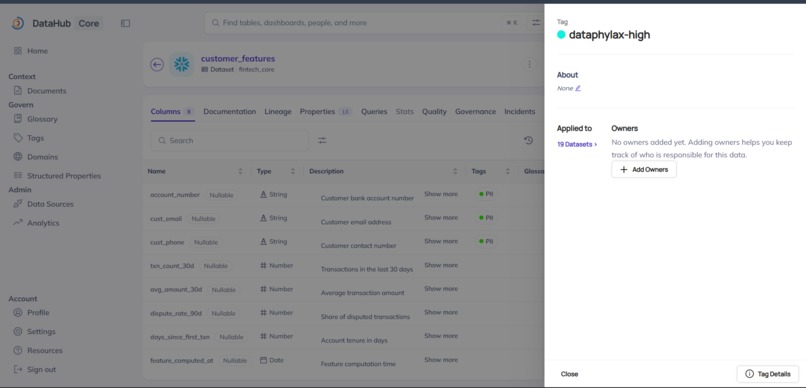Show more for days_since_first_txn description
This screenshot has width=806, height=388.
click(441, 336)
